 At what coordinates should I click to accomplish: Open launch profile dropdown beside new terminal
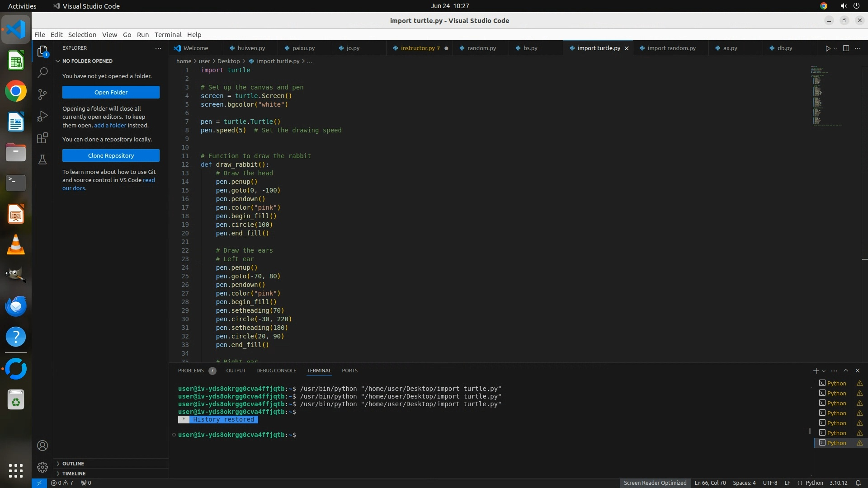click(x=824, y=371)
